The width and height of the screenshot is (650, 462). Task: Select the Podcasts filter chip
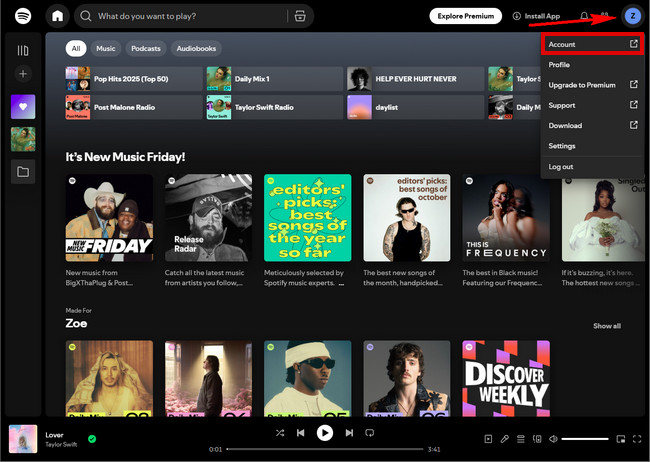[x=146, y=49]
